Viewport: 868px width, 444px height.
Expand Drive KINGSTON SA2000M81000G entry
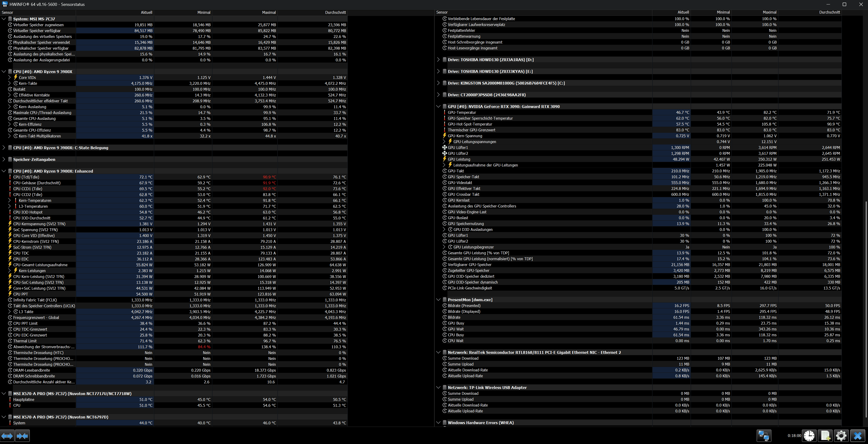(438, 83)
